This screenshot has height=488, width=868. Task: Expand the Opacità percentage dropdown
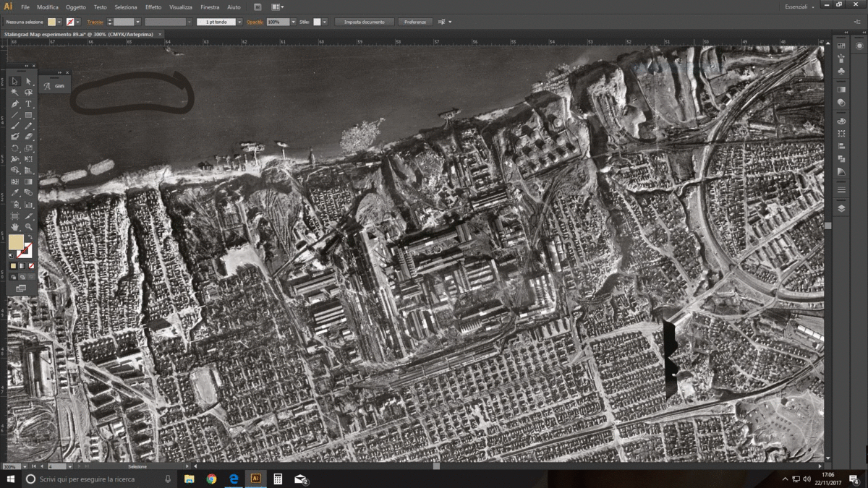point(293,22)
